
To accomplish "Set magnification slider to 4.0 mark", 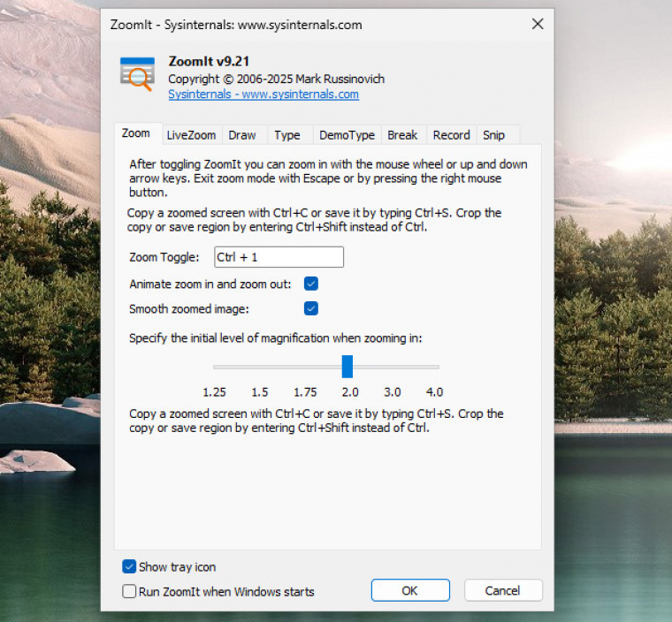I will (x=433, y=367).
